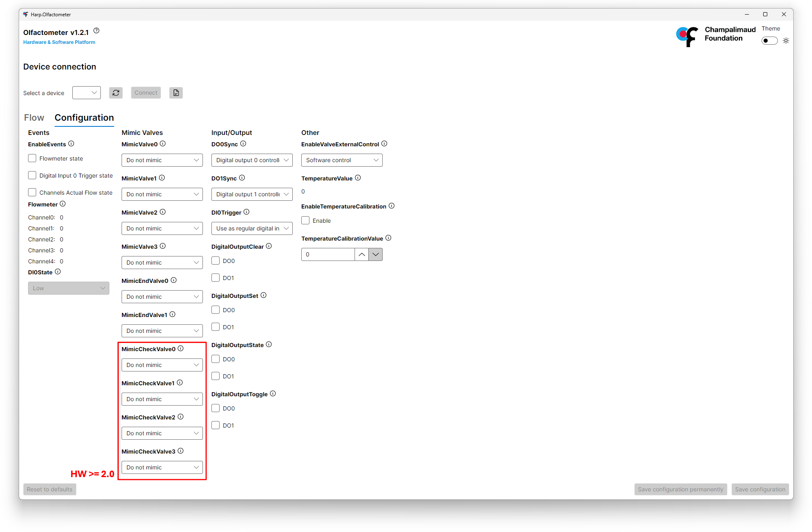Click info icon beside MimicCheckValve3

(x=181, y=451)
